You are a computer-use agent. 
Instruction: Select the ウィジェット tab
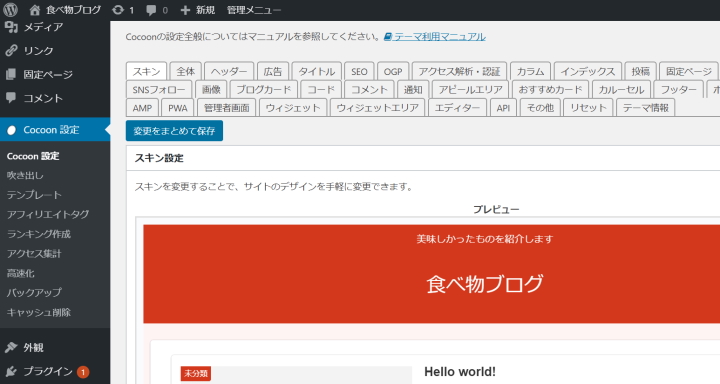(293, 108)
